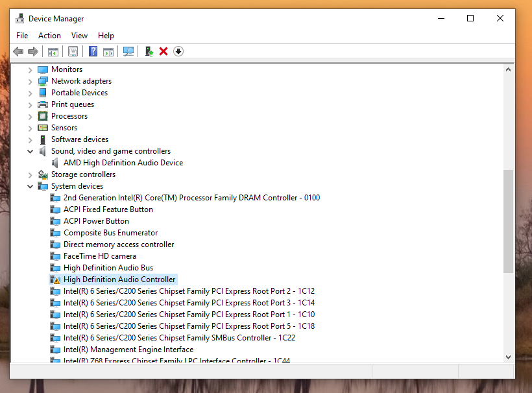Expand the Processors category
532x393 pixels.
pyautogui.click(x=30, y=116)
